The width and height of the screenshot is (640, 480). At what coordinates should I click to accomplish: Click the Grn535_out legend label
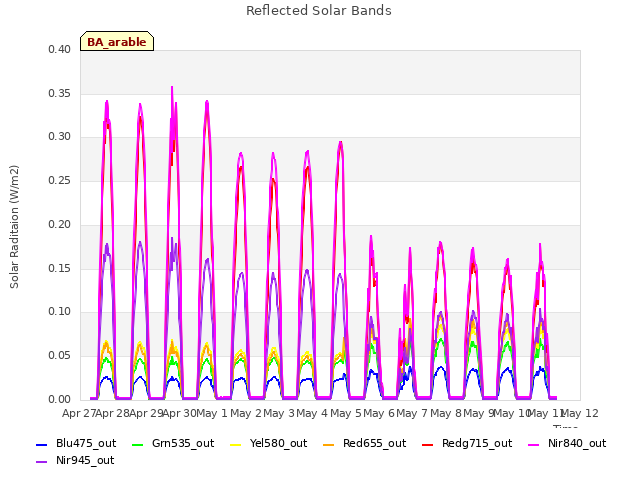[x=183, y=443]
